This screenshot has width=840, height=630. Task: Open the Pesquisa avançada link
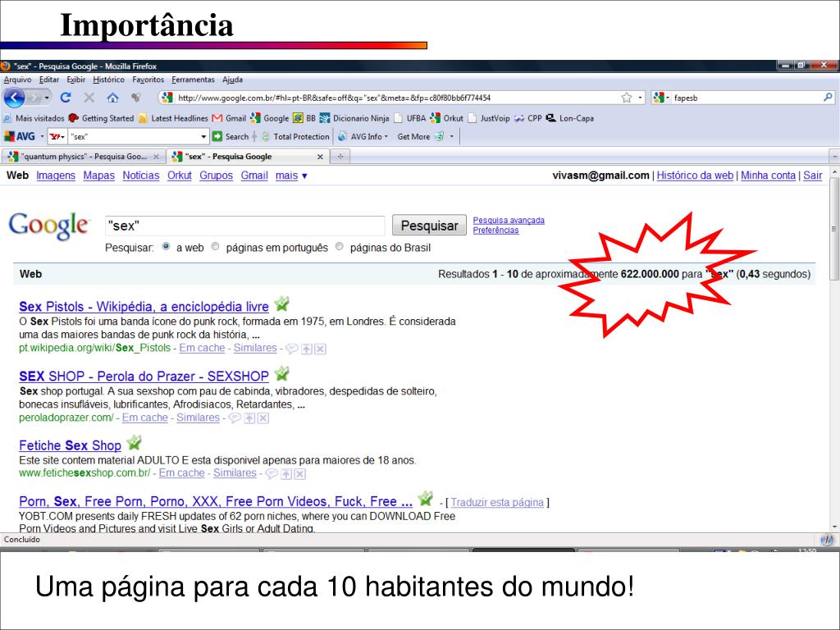509,220
